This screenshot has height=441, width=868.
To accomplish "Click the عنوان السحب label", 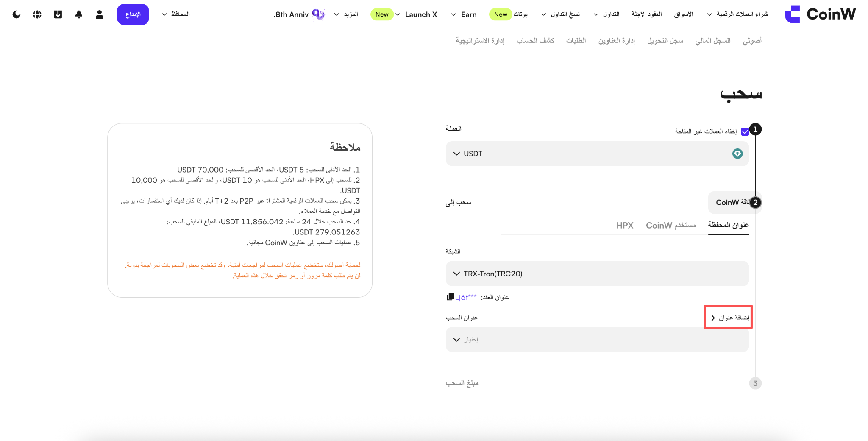I will 462,318.
